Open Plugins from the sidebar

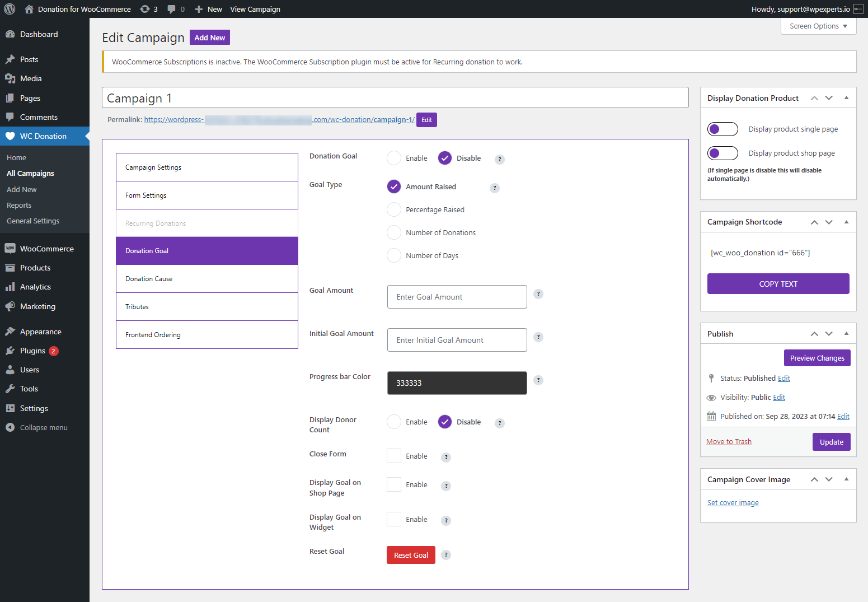[32, 351]
